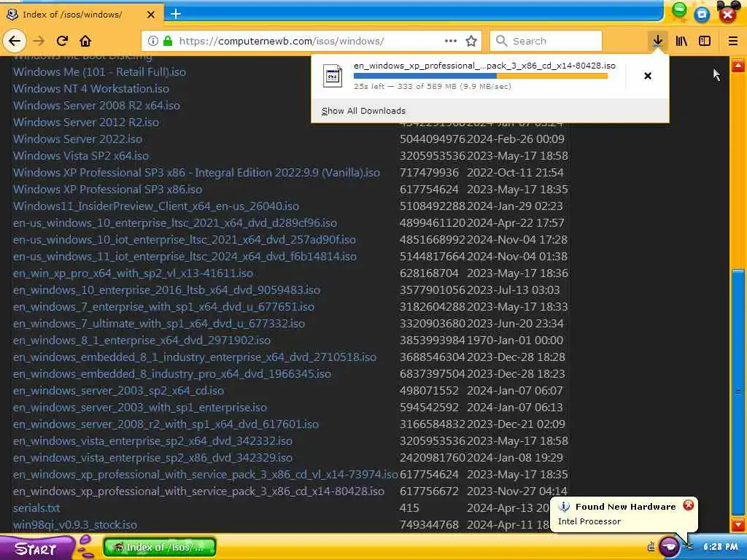Activate the Index of /isos taskbar item
The width and height of the screenshot is (747, 560).
[x=160, y=548]
